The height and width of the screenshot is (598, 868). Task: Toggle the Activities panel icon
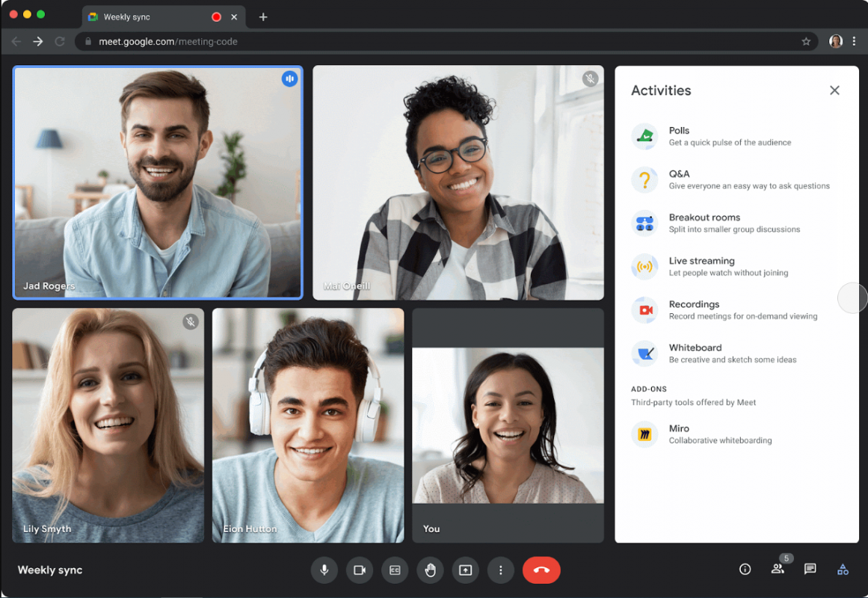click(x=843, y=569)
